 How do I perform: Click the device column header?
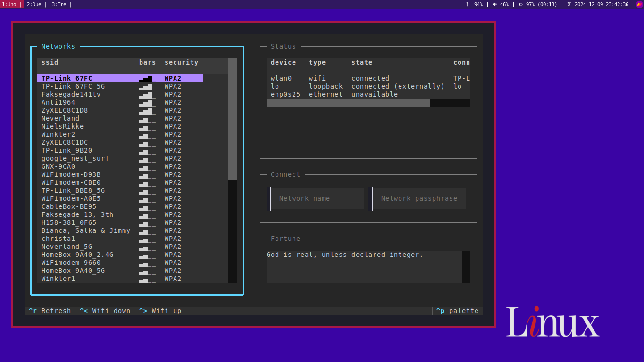pyautogui.click(x=284, y=62)
